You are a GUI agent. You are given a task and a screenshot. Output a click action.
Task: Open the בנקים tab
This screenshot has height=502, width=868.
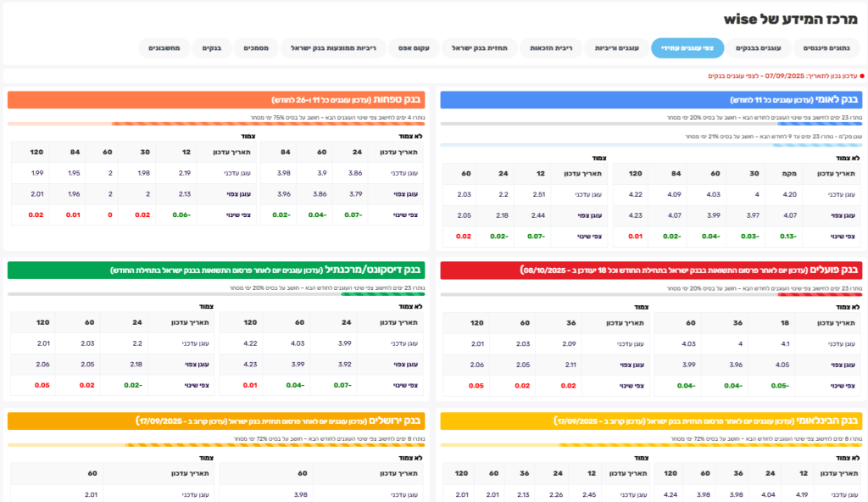211,48
